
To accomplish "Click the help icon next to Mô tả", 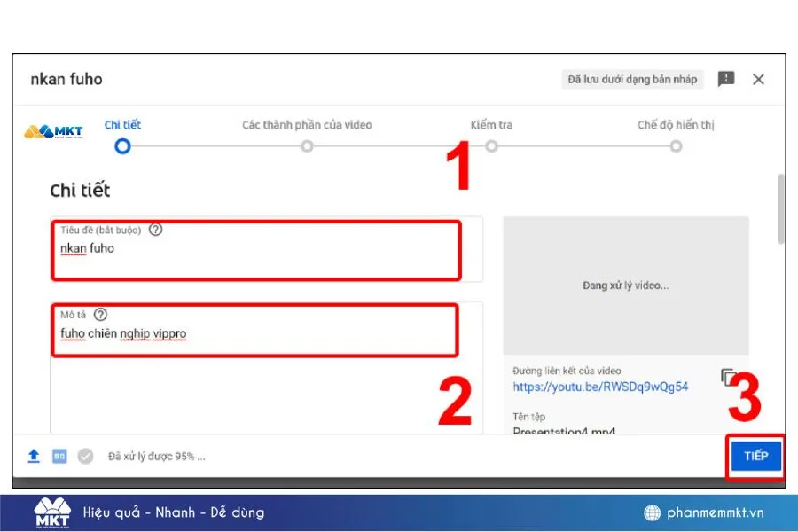I will click(99, 314).
